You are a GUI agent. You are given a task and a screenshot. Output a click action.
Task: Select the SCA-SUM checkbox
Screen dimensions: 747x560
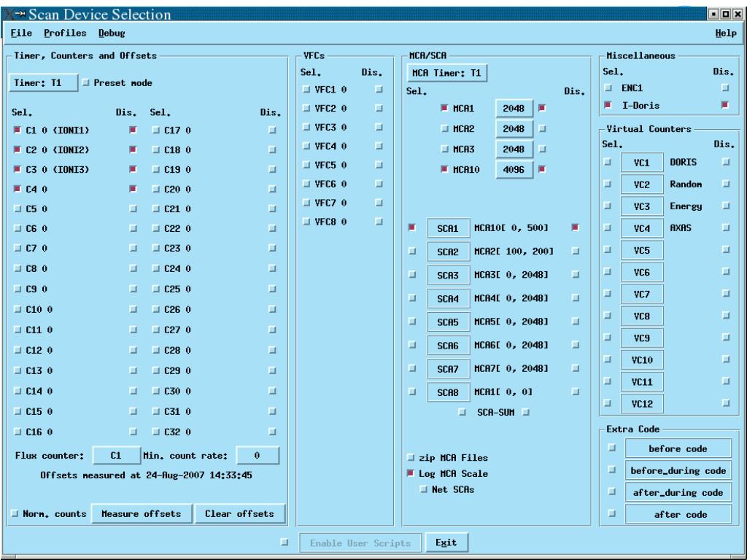[462, 413]
